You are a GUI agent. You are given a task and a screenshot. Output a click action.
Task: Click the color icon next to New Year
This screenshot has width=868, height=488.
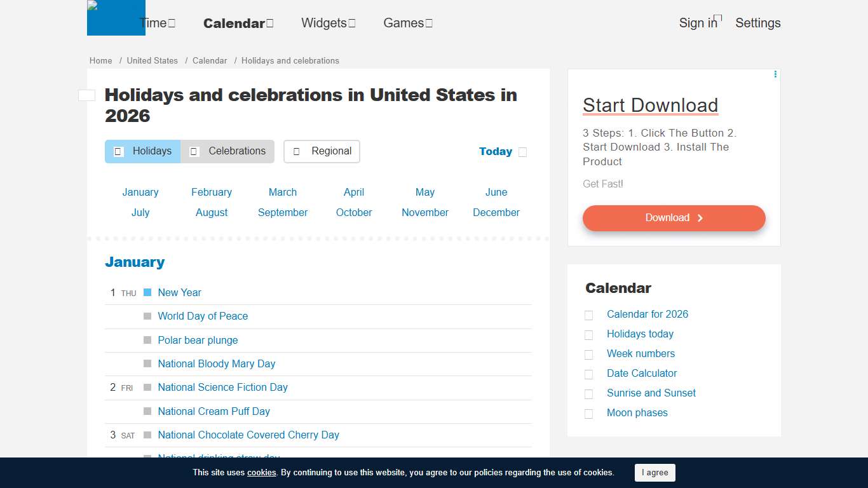click(147, 292)
